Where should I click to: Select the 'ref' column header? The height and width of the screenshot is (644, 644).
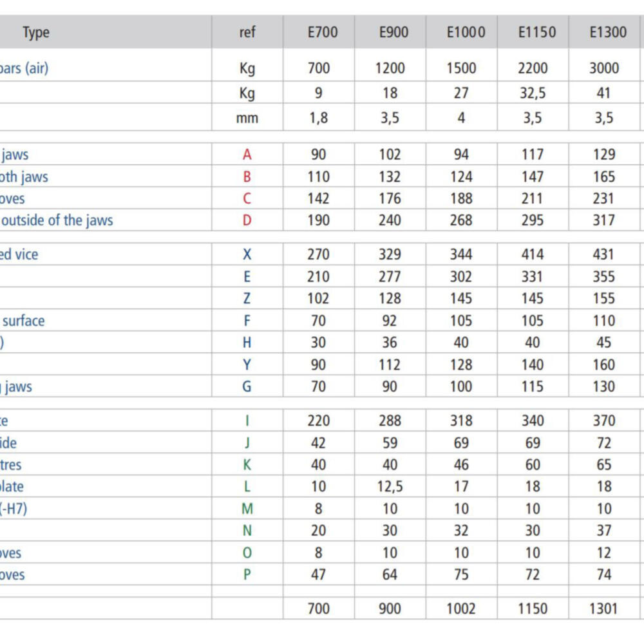click(247, 32)
